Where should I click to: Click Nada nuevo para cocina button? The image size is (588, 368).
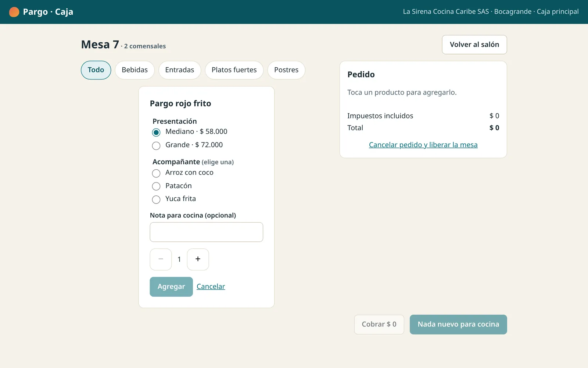pyautogui.click(x=458, y=324)
